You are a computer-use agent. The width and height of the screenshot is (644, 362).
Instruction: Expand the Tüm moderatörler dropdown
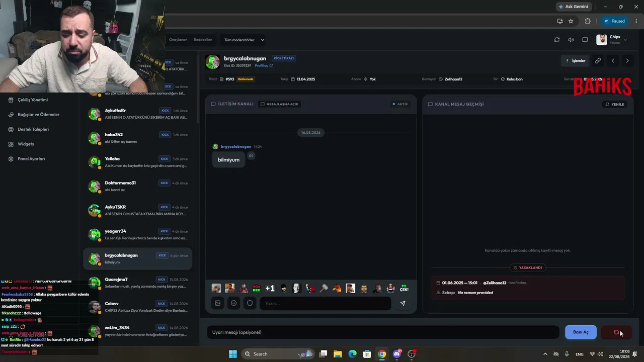(244, 40)
